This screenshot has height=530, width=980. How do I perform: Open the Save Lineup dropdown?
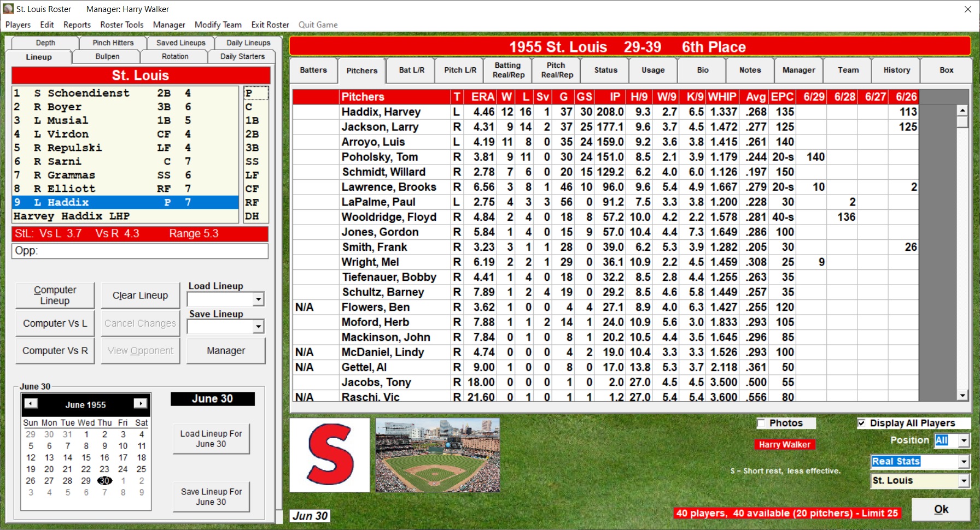pos(258,327)
